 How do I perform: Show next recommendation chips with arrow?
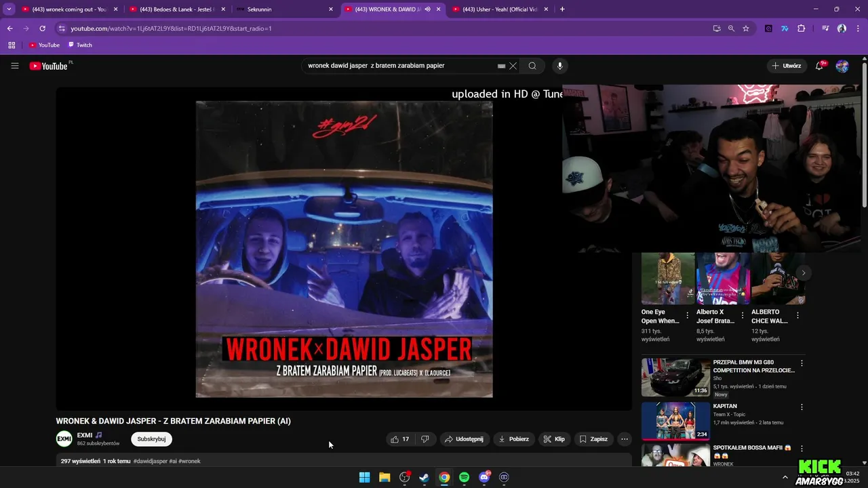click(x=804, y=272)
